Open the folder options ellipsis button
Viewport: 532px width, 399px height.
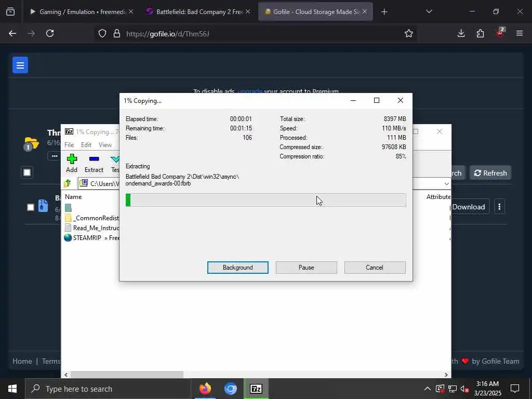coord(55,156)
